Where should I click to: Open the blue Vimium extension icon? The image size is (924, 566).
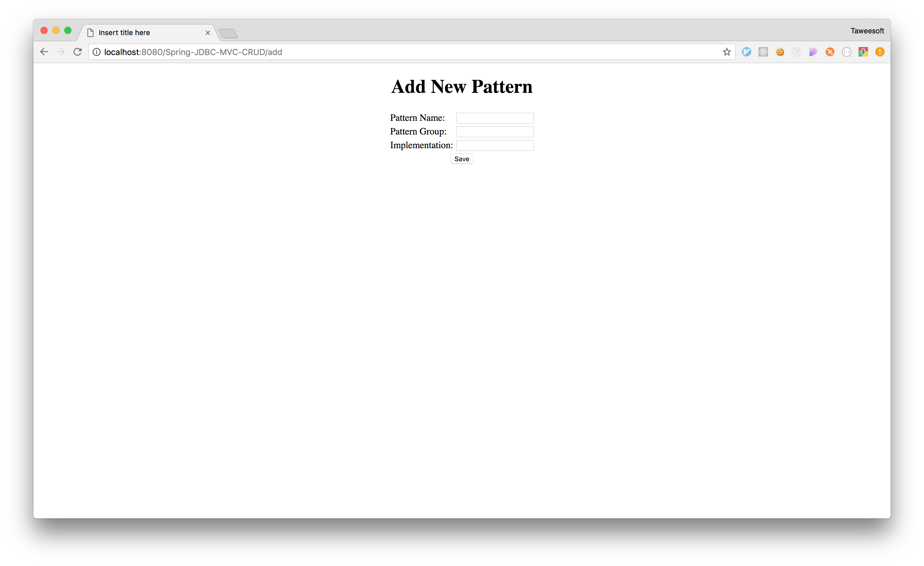pyautogui.click(x=746, y=52)
